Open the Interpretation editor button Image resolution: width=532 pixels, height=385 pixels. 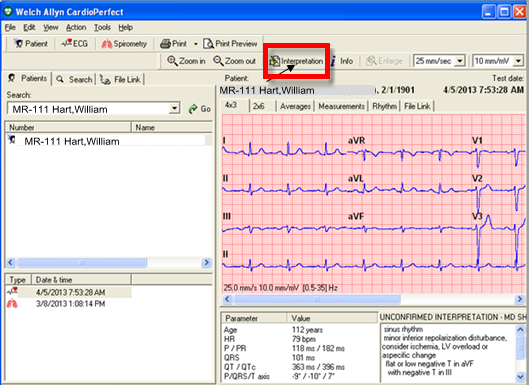click(296, 61)
